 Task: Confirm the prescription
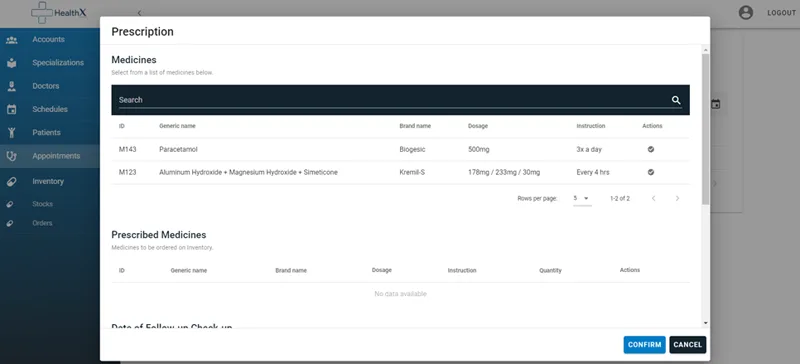pos(644,345)
